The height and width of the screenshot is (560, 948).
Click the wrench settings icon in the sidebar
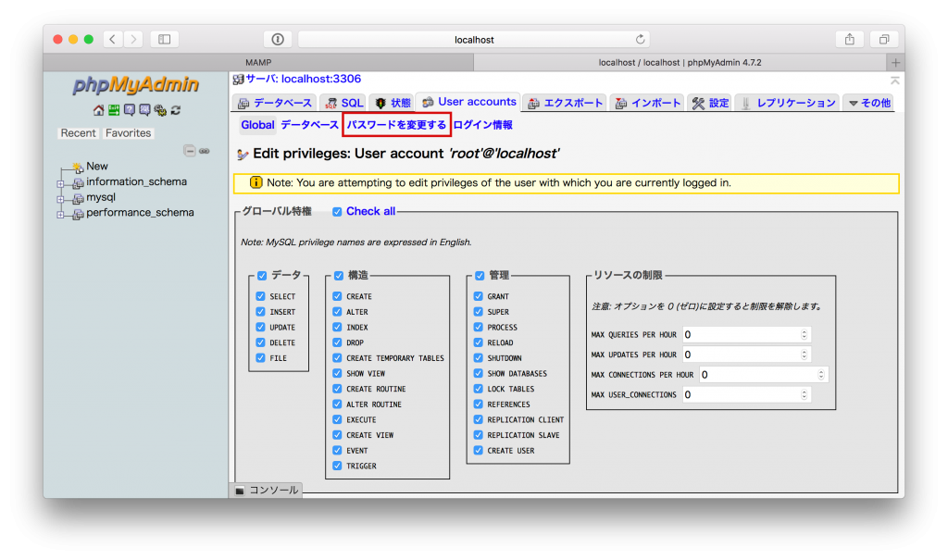(x=160, y=111)
